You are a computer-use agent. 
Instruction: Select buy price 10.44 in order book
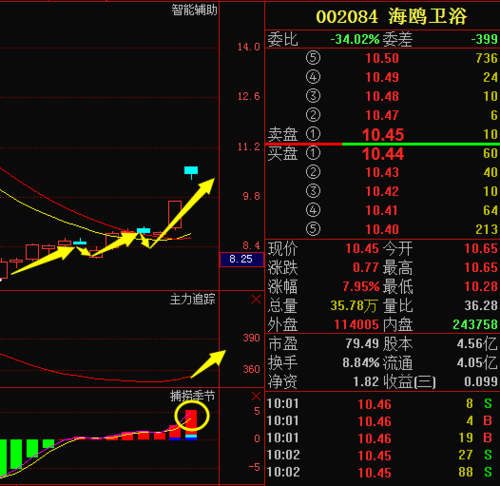pyautogui.click(x=383, y=154)
